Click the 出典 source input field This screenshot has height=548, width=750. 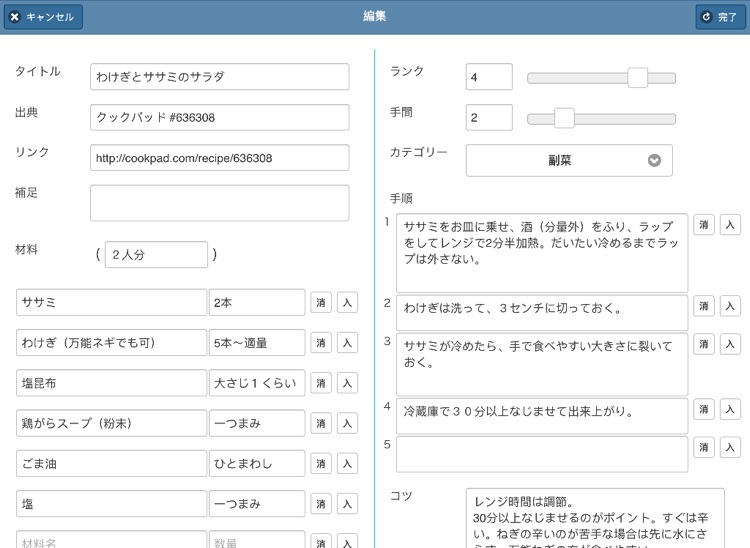click(x=220, y=117)
